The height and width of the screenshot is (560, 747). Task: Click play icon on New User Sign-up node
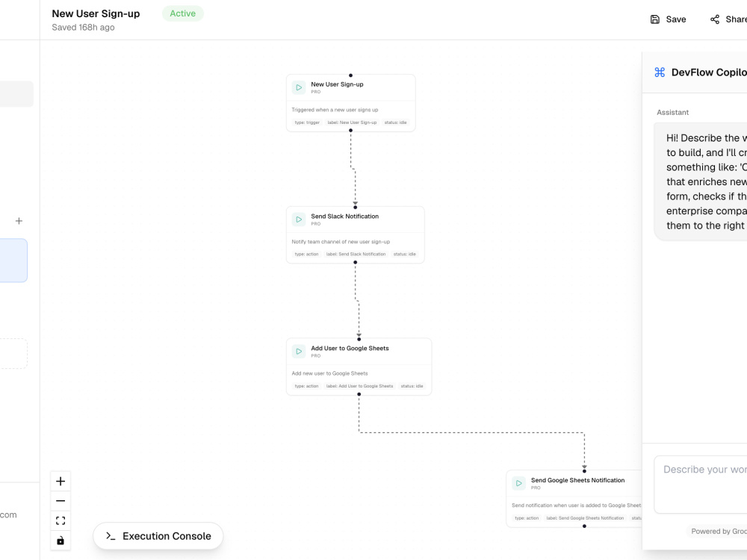coord(299,87)
